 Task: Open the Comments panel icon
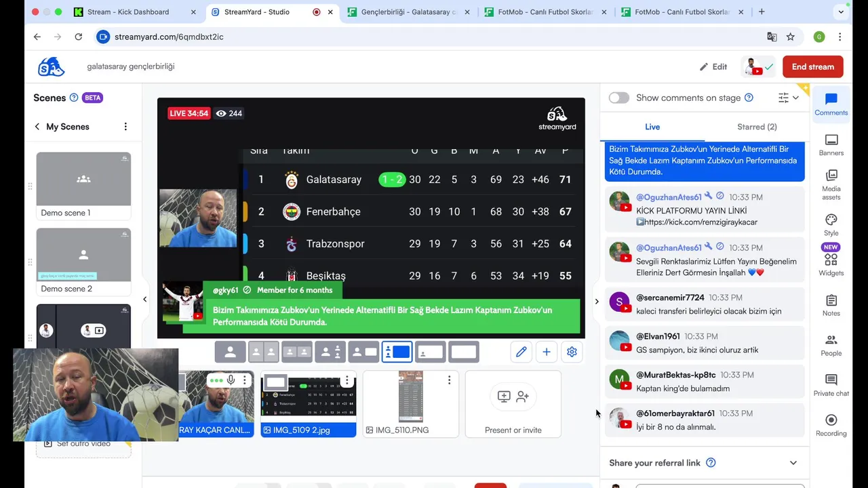(831, 104)
